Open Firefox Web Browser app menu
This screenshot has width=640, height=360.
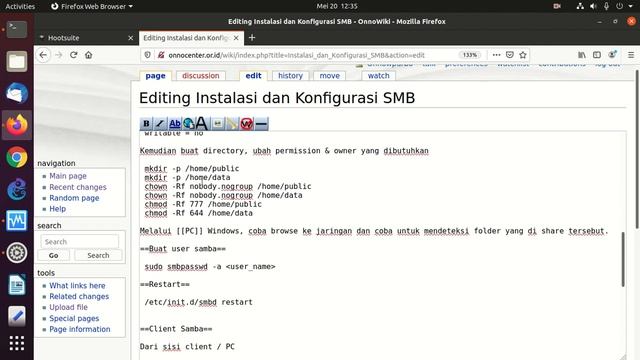[92, 6]
